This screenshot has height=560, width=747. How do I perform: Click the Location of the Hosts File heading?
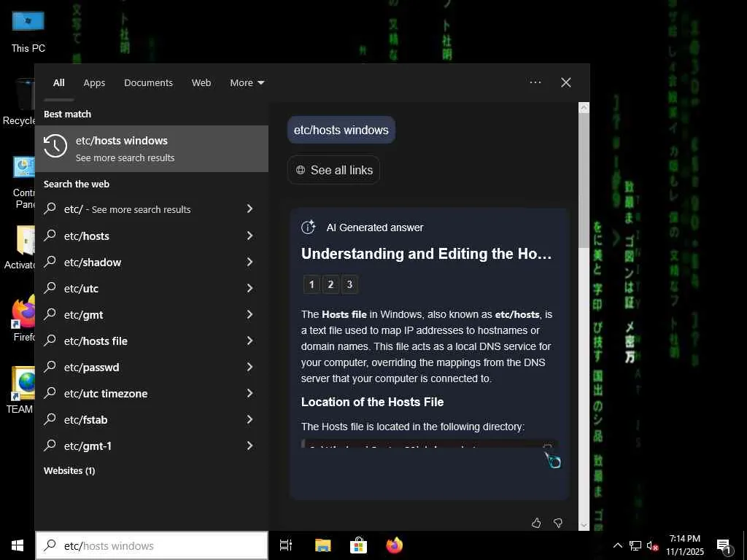[372, 402]
